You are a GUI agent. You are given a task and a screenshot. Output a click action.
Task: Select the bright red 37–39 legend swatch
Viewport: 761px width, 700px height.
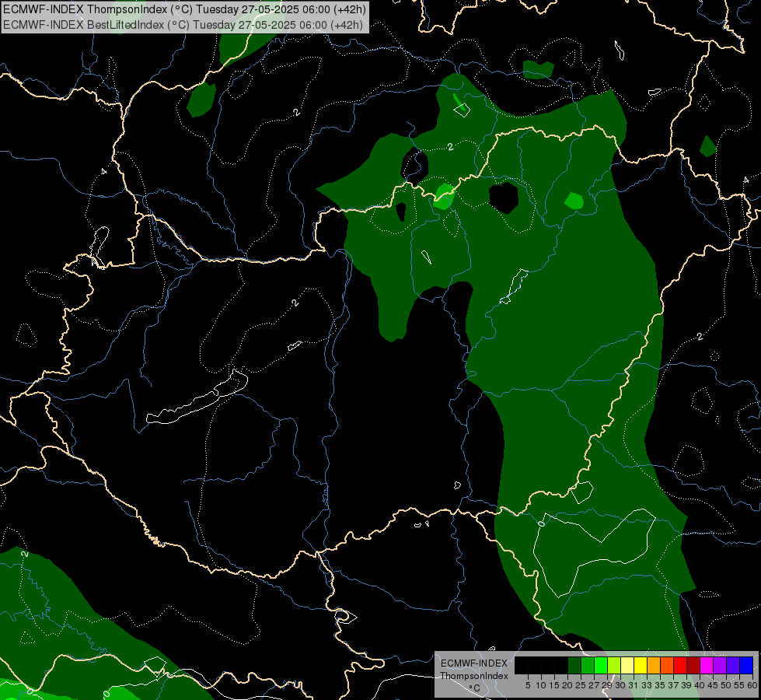point(680,665)
